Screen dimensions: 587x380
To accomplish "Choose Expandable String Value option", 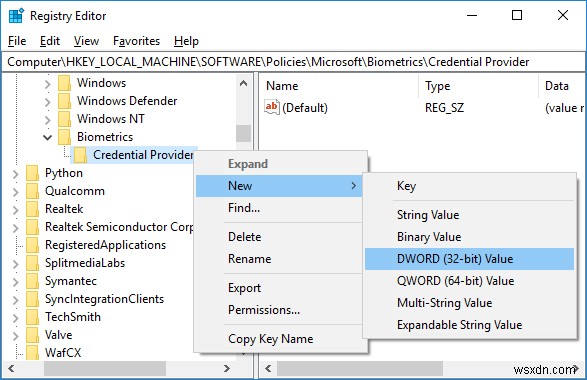I will coord(469,325).
